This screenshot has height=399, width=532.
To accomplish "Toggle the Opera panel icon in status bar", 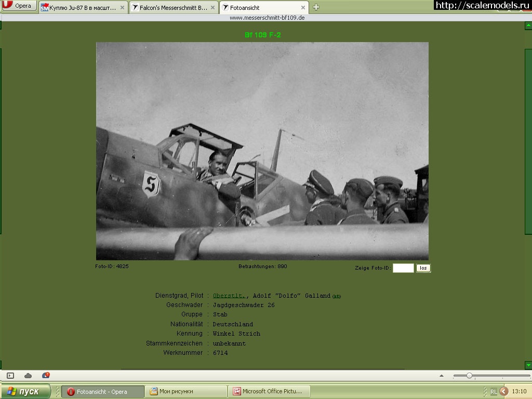I will point(10,376).
